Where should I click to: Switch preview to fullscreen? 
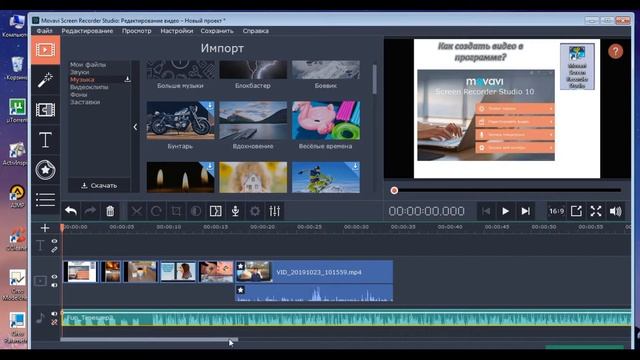596,211
